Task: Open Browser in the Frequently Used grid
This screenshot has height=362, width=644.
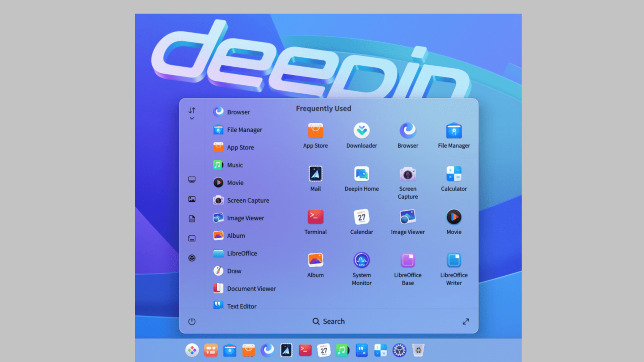Action: pyautogui.click(x=408, y=136)
